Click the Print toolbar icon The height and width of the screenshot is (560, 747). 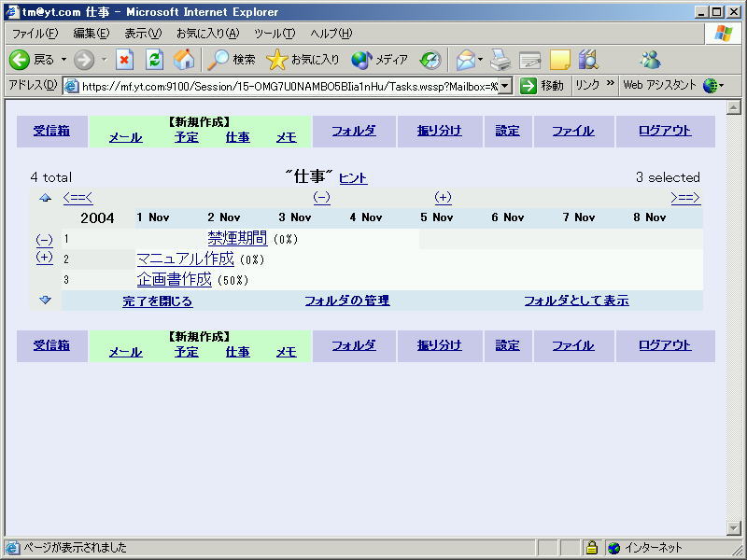point(501,60)
